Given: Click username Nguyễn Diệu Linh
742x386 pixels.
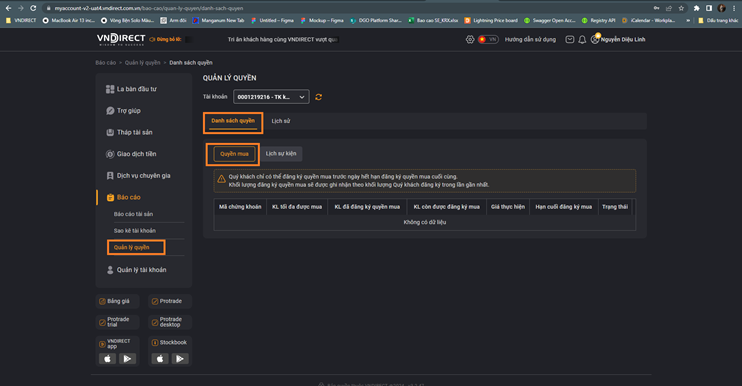Looking at the screenshot, I should (x=623, y=39).
